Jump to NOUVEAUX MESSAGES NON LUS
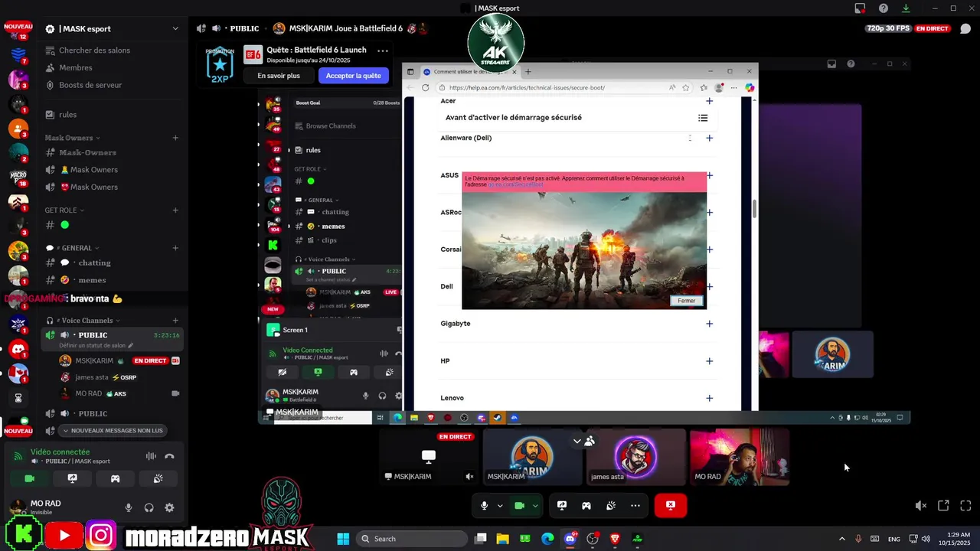Screen dimensions: 980x551 [112, 431]
